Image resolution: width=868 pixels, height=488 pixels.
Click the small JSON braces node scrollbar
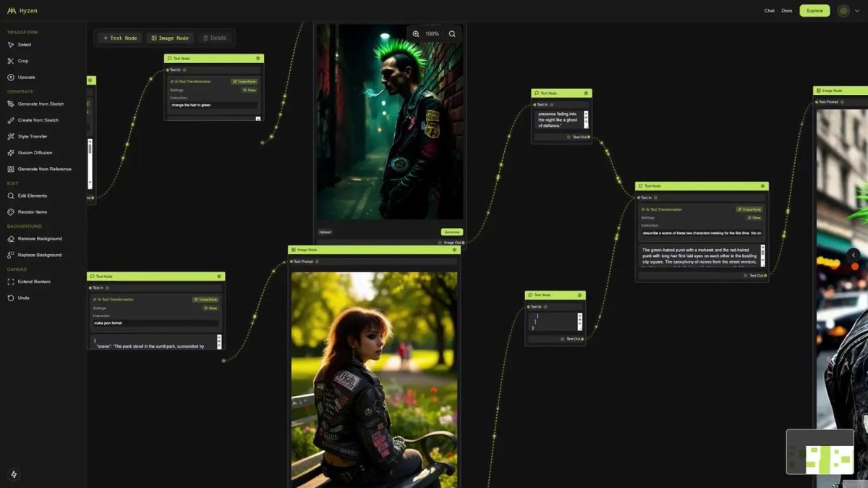[579, 321]
